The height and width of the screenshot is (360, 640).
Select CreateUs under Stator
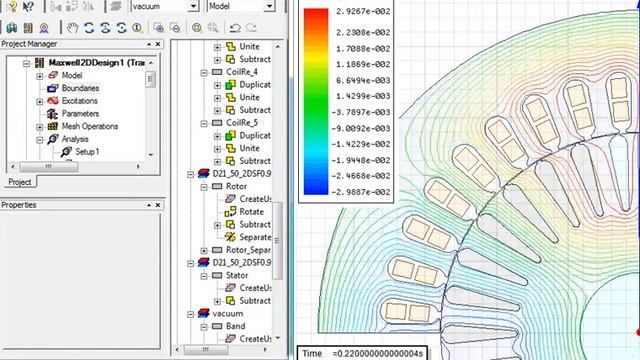(255, 288)
